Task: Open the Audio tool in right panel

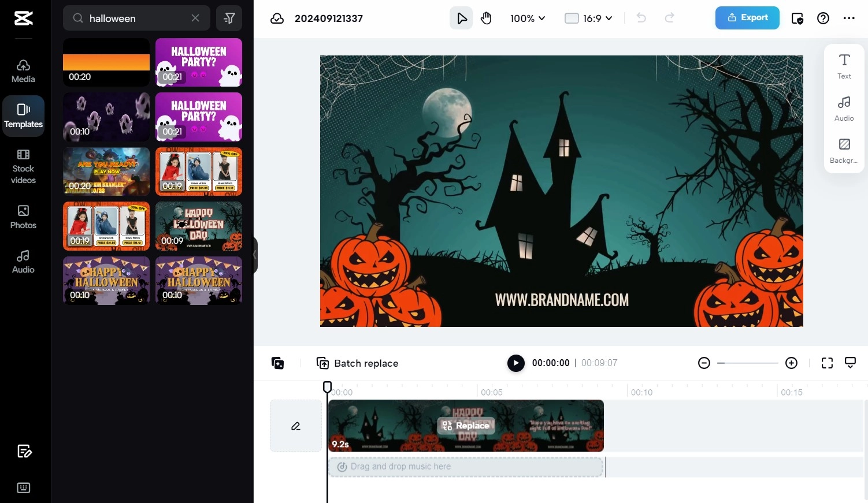Action: coord(844,108)
